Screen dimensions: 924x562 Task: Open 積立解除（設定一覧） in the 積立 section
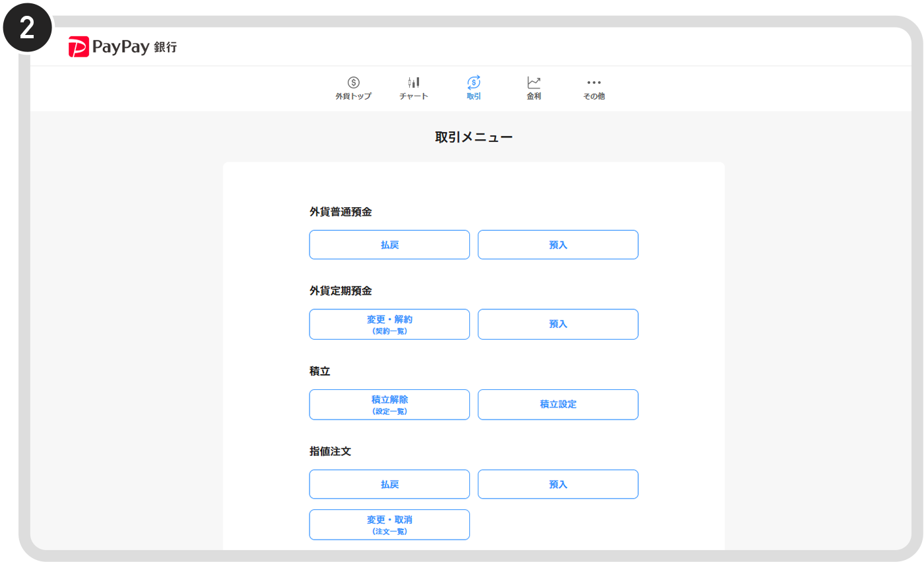tap(389, 404)
